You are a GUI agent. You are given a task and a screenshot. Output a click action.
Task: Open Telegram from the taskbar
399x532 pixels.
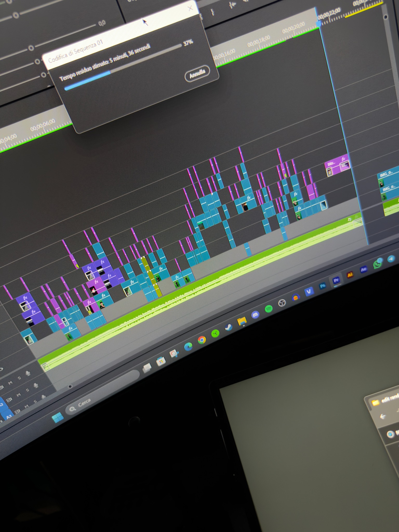point(391,258)
